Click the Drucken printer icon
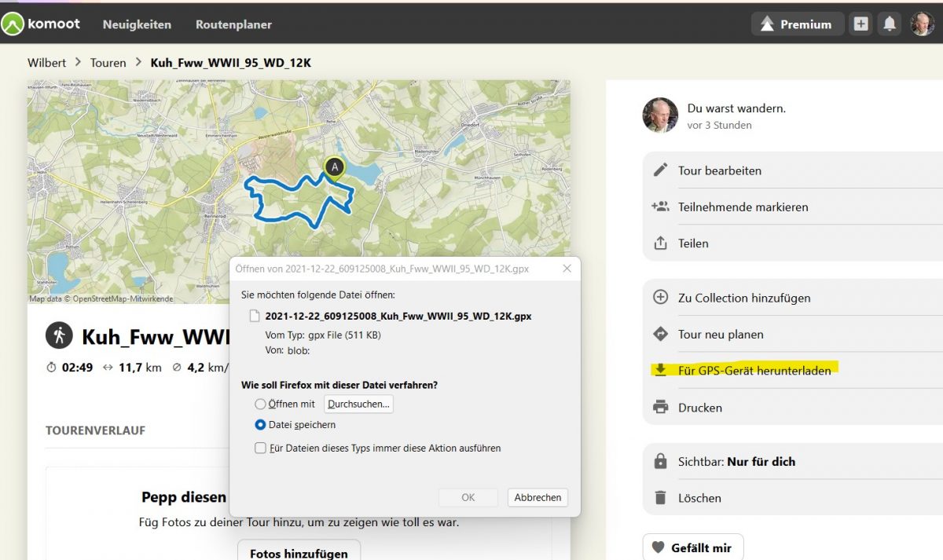Image resolution: width=943 pixels, height=560 pixels. 661,408
